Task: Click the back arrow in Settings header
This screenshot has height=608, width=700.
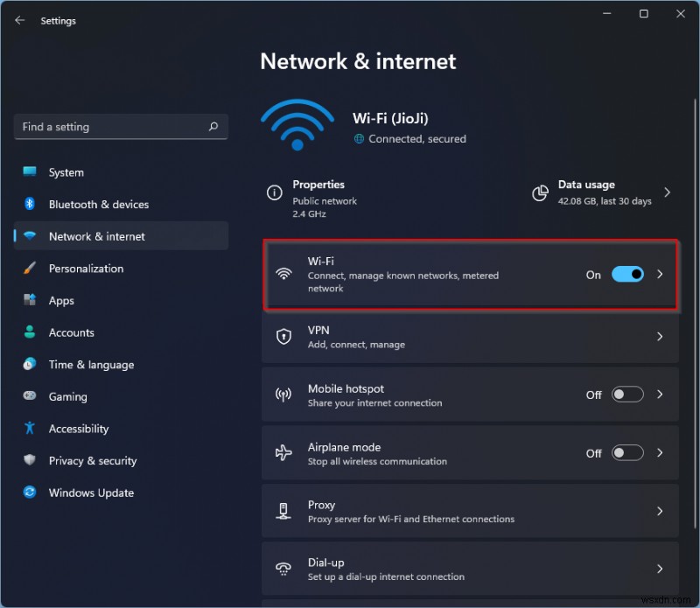Action: point(20,21)
